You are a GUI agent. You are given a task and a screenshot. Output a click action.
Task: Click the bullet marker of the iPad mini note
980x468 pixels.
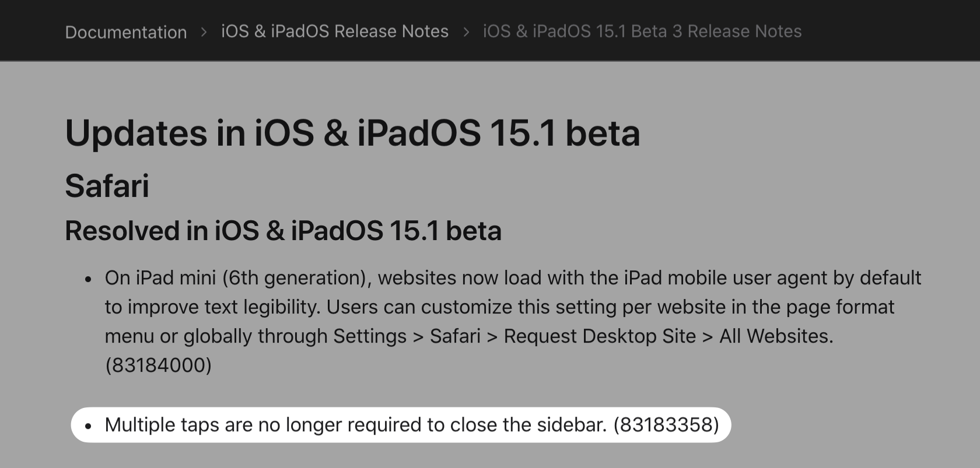[x=88, y=279]
